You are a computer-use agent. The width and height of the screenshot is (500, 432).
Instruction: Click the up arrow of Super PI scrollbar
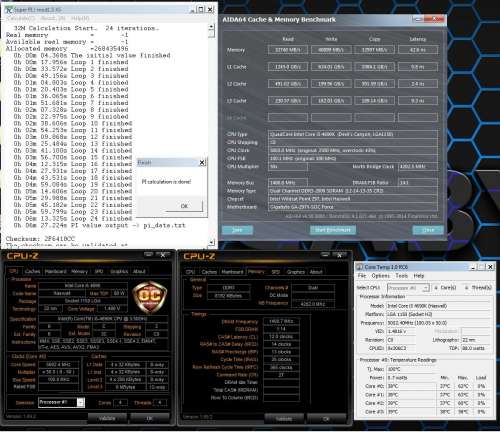click(x=211, y=27)
